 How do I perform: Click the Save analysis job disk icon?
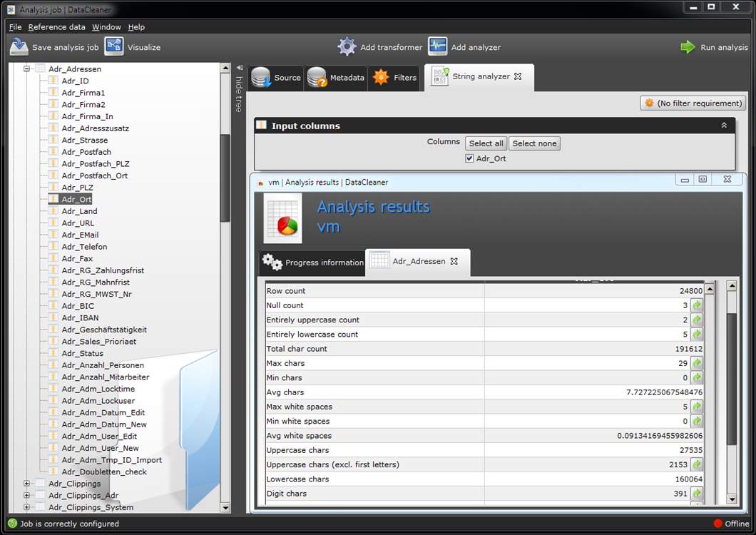19,47
